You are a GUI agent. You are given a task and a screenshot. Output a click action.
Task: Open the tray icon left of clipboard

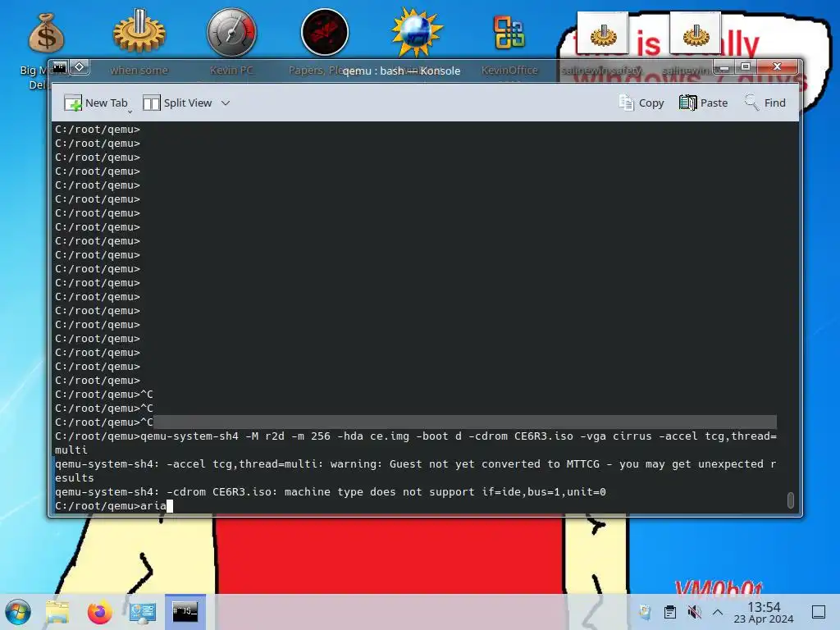[x=645, y=612]
